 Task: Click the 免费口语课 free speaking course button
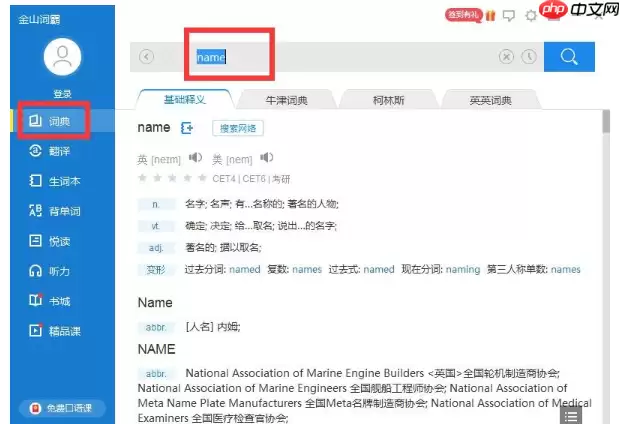pos(62,408)
